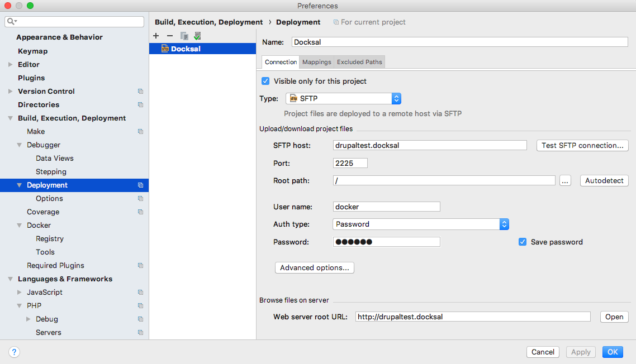This screenshot has height=364, width=636.
Task: Select Plugins in the settings tree
Action: [x=31, y=78]
